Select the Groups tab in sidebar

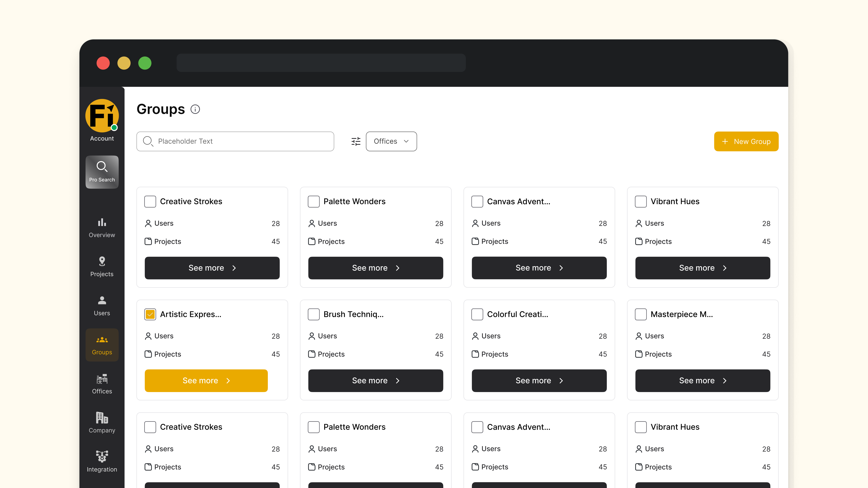click(102, 345)
